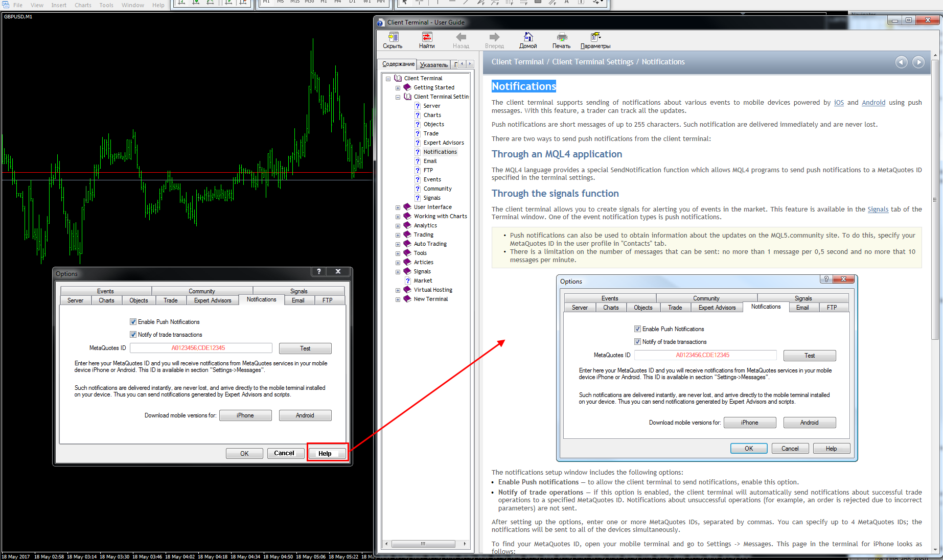Screen dimensions: 943x560
Task: Click the purple book icon beside Virtual Hosting
Action: coord(407,290)
